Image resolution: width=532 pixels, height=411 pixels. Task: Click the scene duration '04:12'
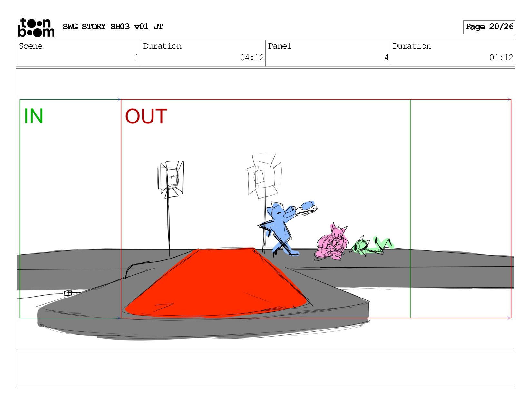(252, 58)
